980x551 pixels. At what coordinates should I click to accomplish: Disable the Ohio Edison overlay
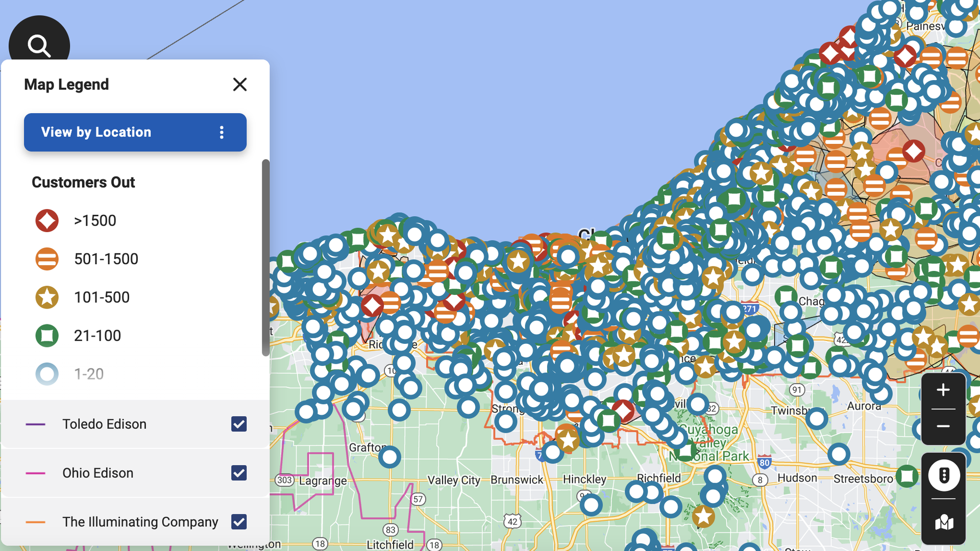coord(238,473)
